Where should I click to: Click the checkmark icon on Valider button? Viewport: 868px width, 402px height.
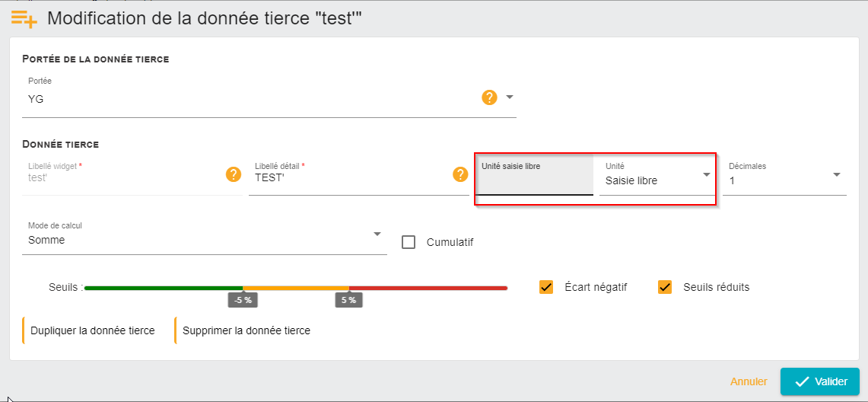click(x=802, y=381)
